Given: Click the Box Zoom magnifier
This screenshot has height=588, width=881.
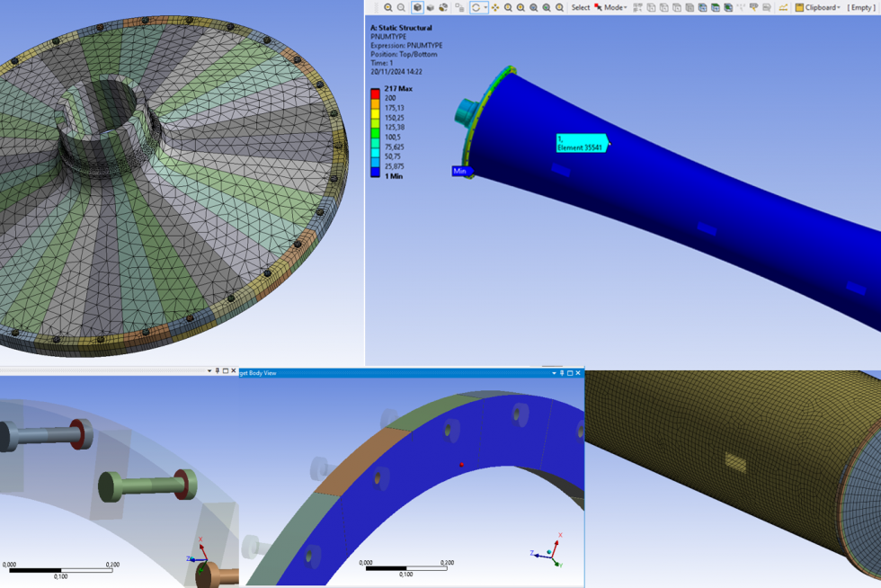Looking at the screenshot, I should 521,7.
